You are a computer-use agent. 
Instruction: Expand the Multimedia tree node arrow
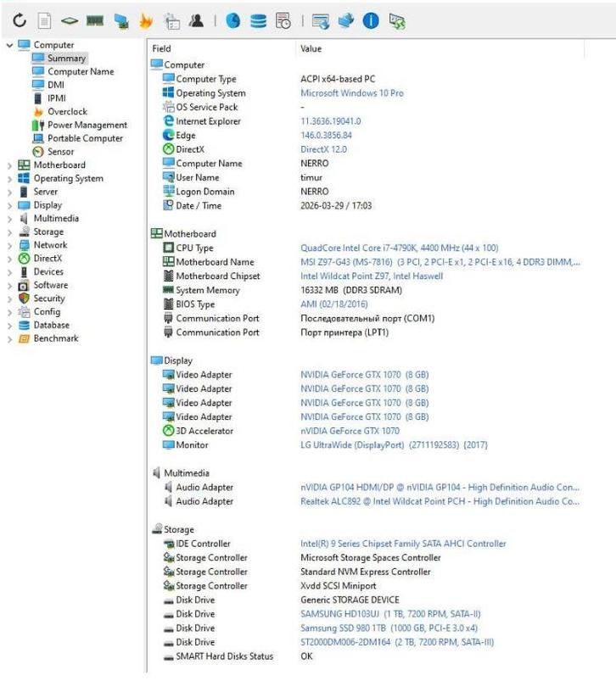click(9, 219)
